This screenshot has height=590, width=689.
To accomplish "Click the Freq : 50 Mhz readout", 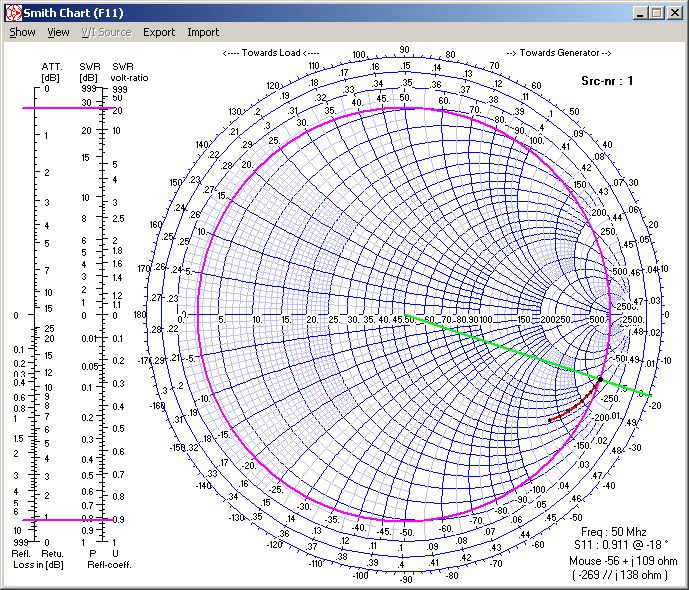I will [x=613, y=532].
